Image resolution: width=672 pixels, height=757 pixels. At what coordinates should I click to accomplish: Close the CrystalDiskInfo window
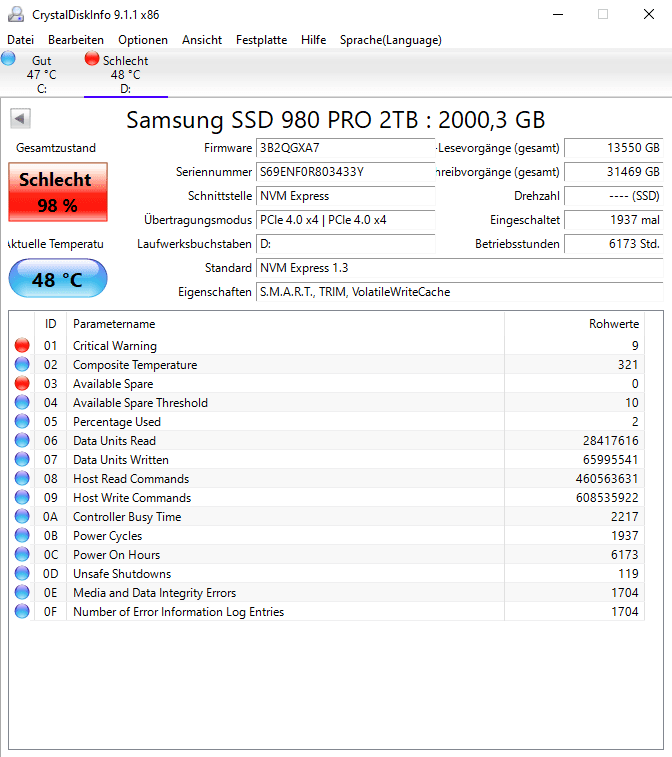point(649,14)
